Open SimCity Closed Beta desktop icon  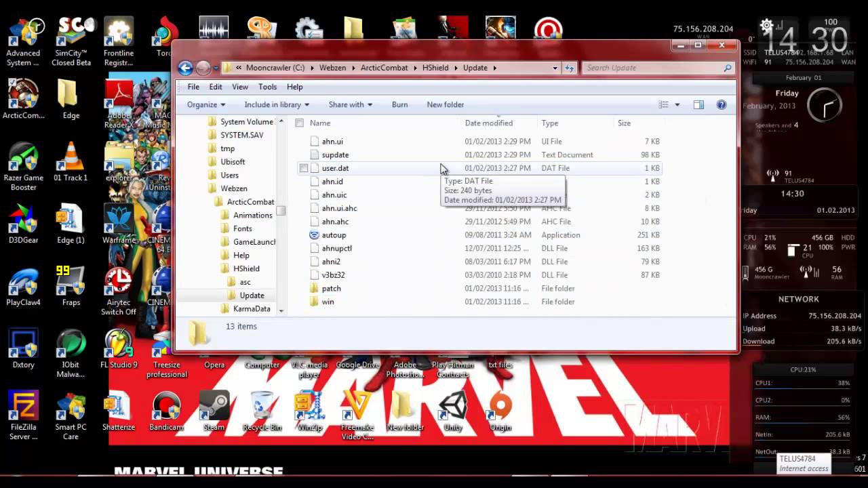tap(71, 42)
